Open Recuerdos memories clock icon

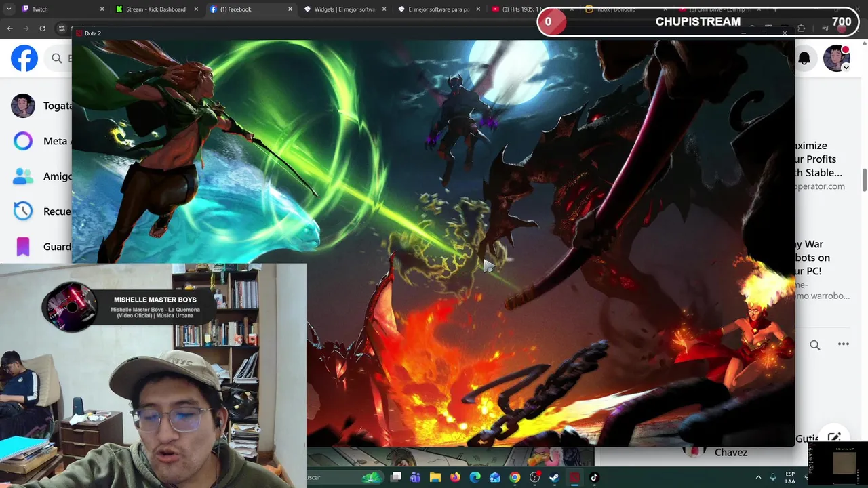point(23,211)
